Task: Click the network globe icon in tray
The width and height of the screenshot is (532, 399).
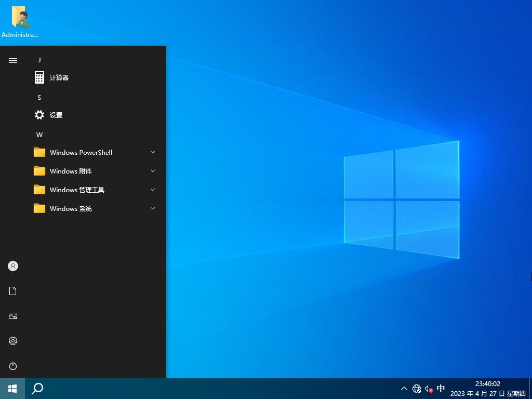Action: pos(417,389)
